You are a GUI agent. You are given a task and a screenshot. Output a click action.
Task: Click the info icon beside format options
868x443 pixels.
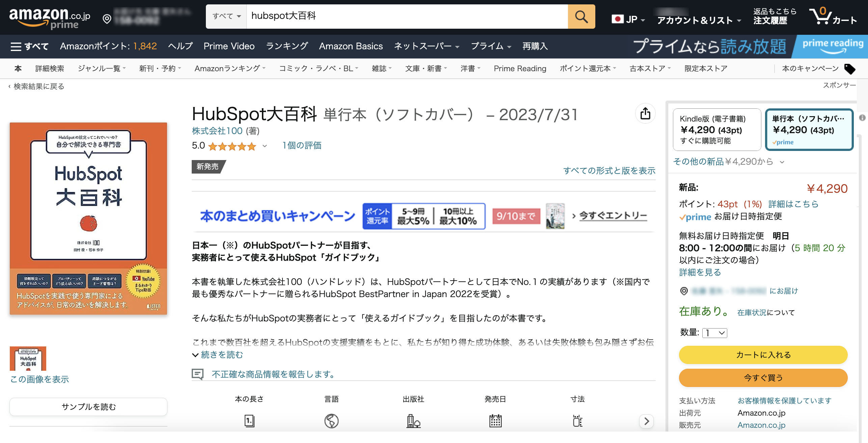(862, 118)
